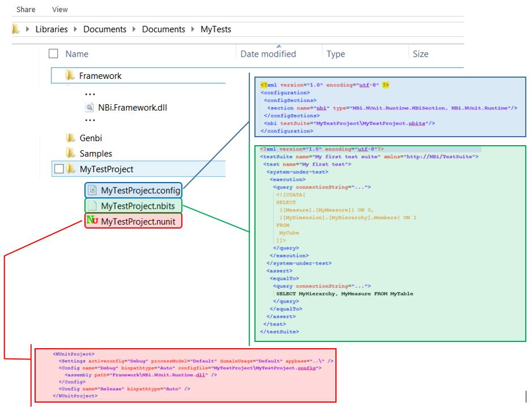Check the box next to MyTestProject folder

click(x=58, y=169)
